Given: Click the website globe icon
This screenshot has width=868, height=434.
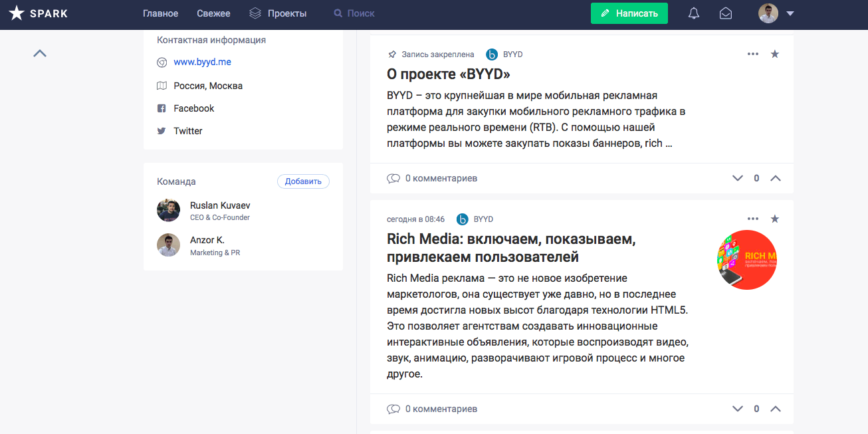Looking at the screenshot, I should [162, 62].
